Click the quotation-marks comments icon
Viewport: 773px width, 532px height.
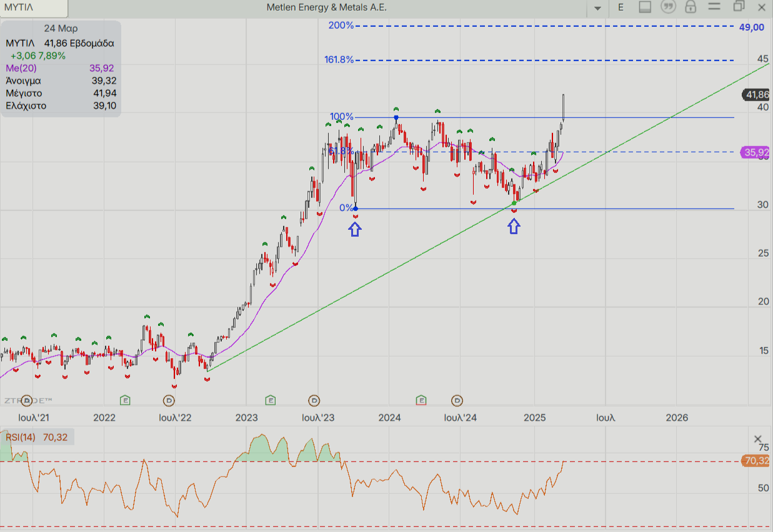coord(668,7)
